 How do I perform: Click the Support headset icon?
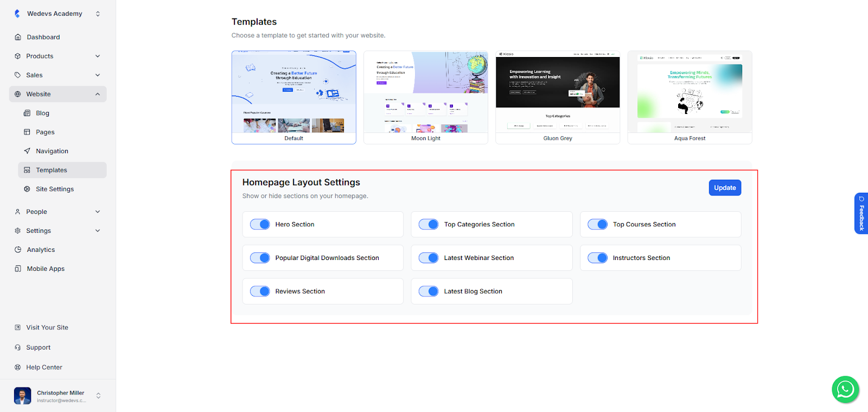(x=18, y=347)
